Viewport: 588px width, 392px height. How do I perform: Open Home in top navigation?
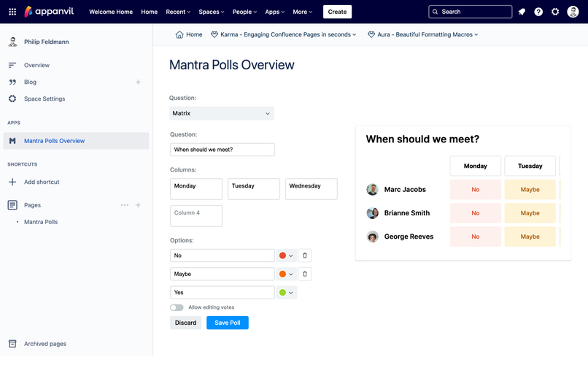[x=150, y=12]
